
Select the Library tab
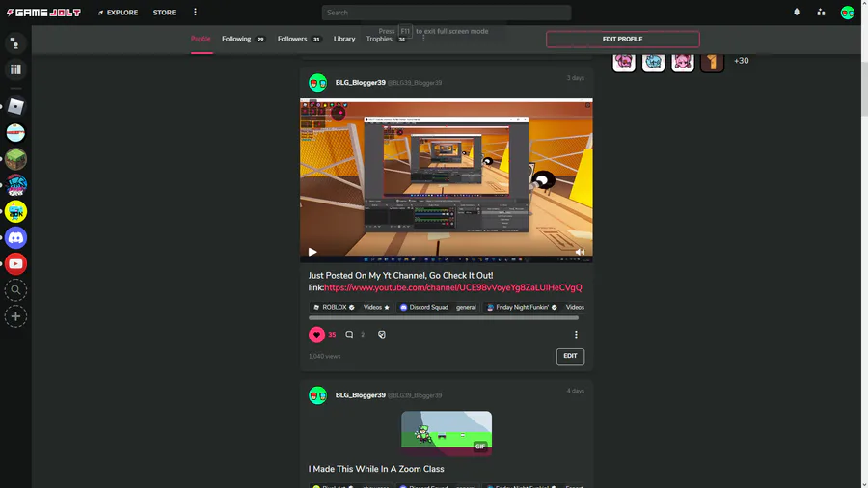pyautogui.click(x=344, y=39)
